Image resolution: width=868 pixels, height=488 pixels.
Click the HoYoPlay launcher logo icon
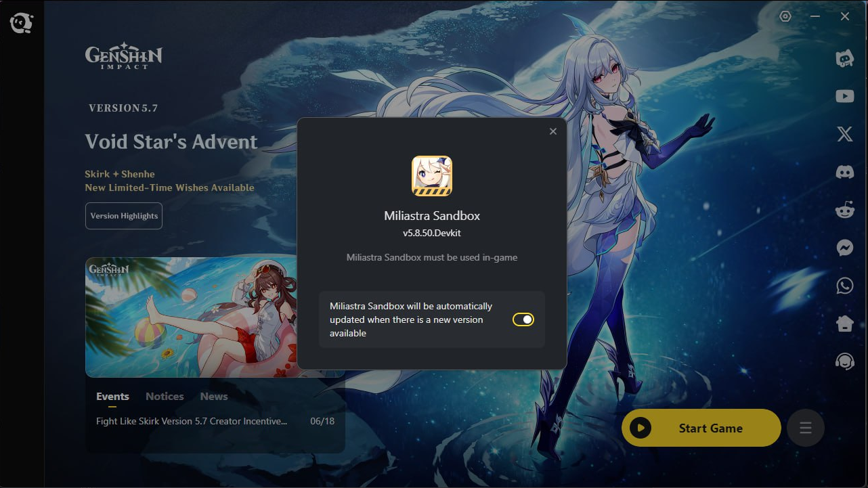click(21, 23)
